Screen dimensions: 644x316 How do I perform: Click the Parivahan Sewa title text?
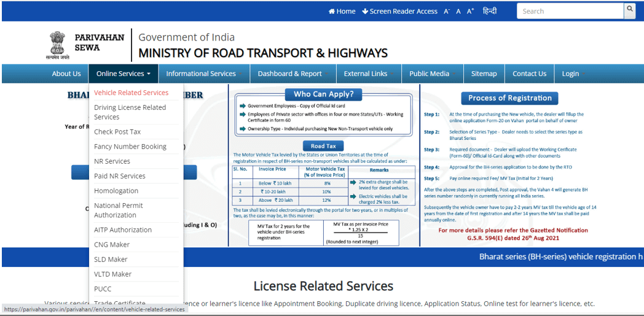(x=99, y=42)
